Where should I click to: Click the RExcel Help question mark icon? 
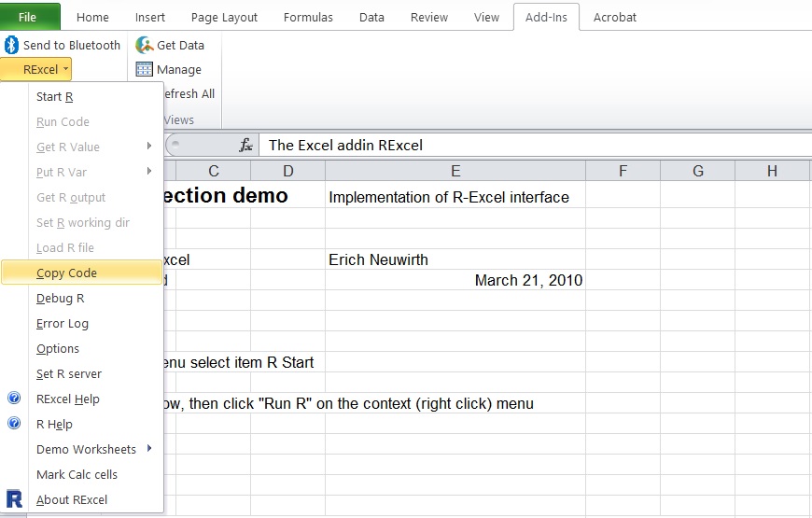(14, 398)
